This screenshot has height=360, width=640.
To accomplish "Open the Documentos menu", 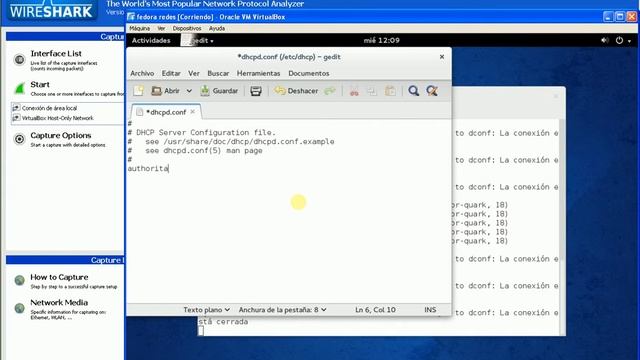I will point(309,73).
